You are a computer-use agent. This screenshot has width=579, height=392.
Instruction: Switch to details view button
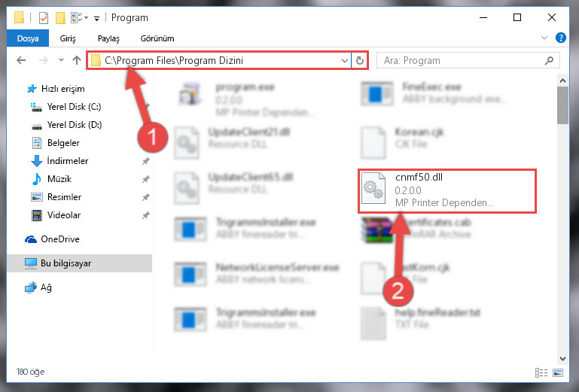541,372
